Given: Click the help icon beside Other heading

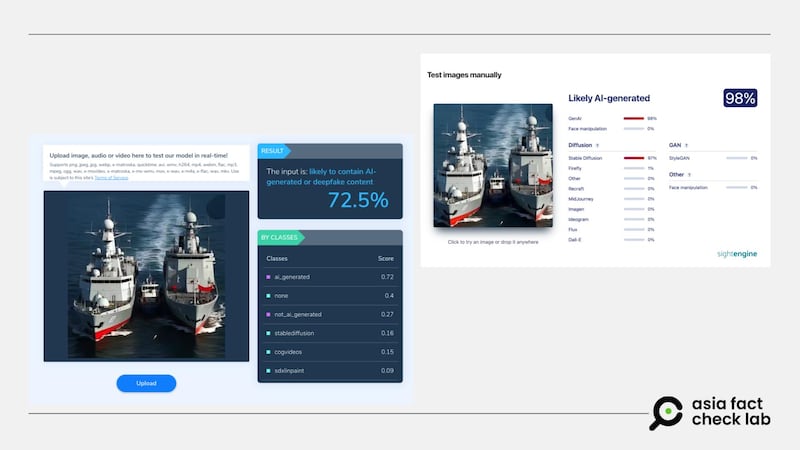Looking at the screenshot, I should click(x=688, y=175).
